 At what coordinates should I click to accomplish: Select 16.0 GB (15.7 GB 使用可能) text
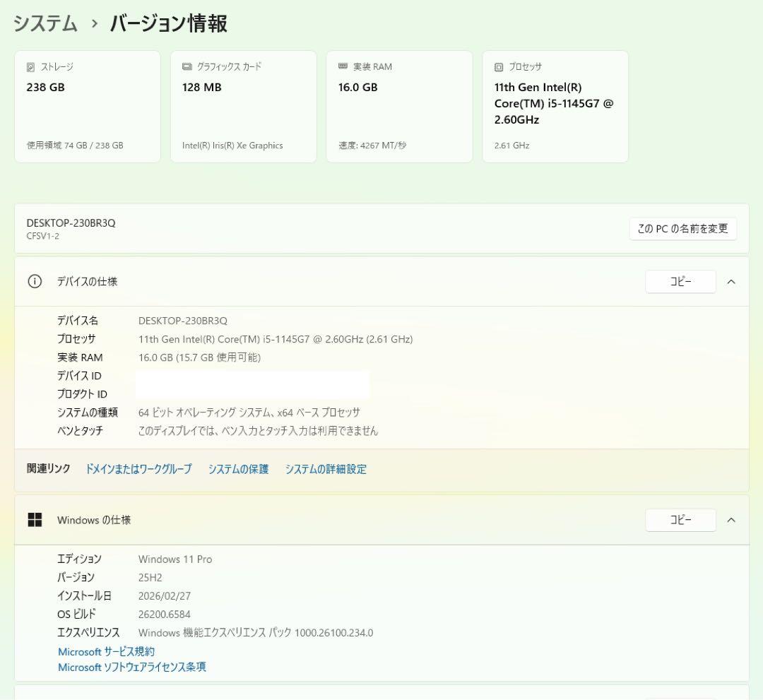[x=199, y=357]
